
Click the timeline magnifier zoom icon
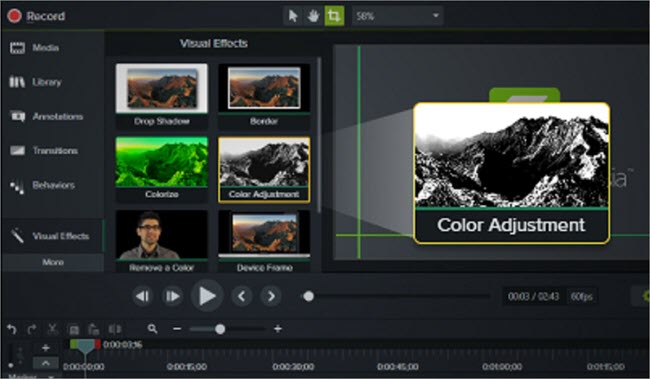153,329
